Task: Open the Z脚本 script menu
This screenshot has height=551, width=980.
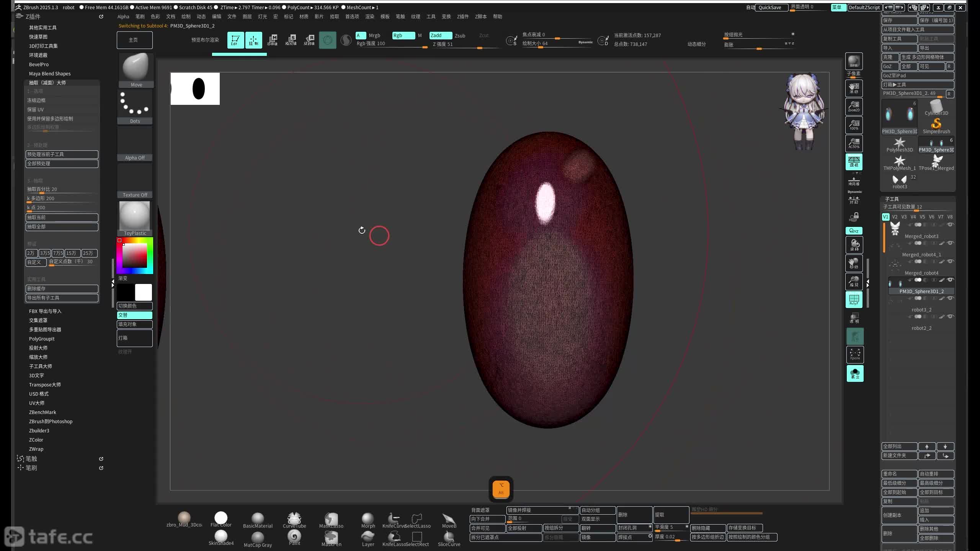Action: pos(481,16)
